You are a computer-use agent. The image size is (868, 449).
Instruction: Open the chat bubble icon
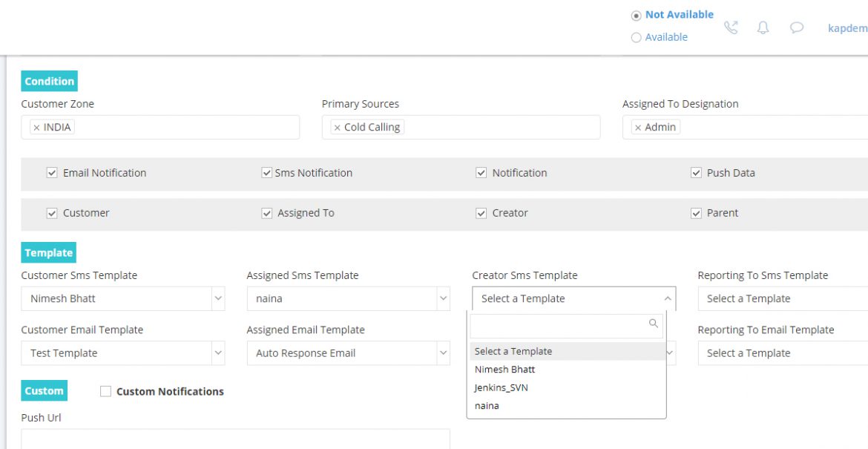tap(797, 27)
